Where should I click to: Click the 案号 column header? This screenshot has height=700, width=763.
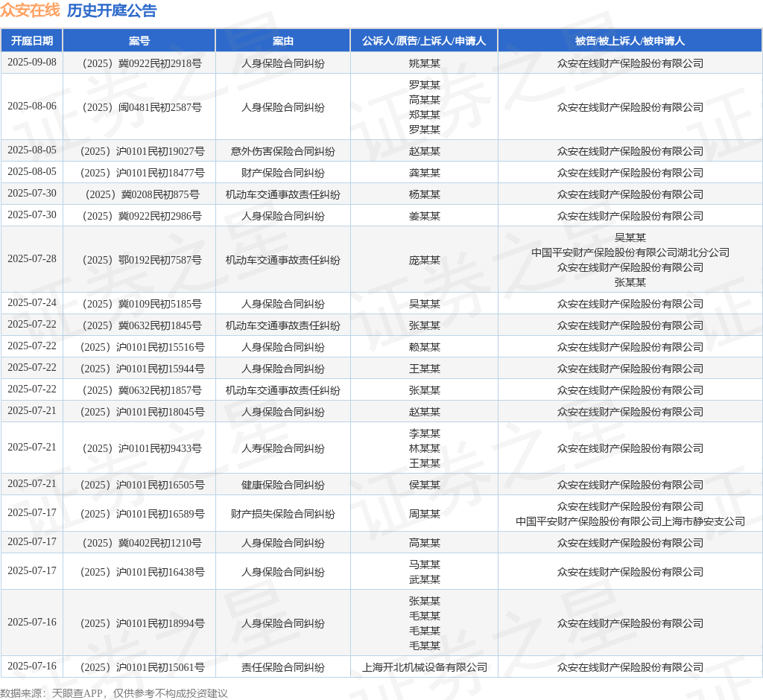[139, 41]
